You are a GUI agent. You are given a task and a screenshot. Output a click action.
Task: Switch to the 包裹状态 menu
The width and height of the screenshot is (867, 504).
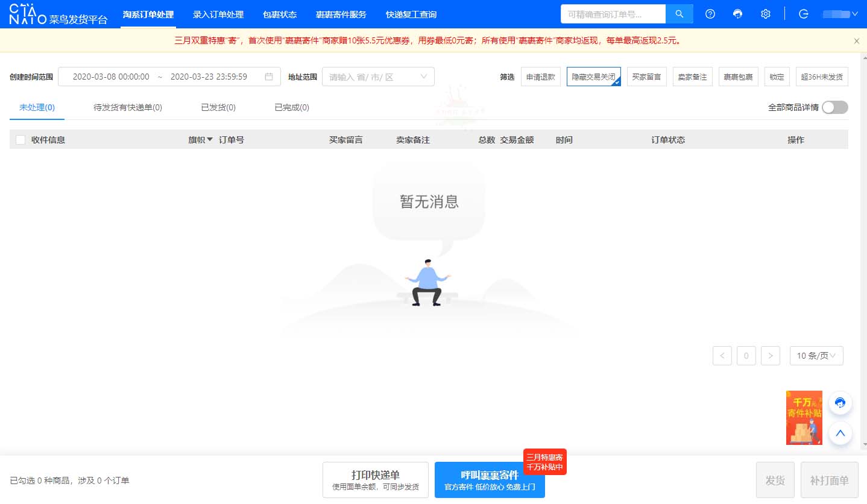click(280, 14)
